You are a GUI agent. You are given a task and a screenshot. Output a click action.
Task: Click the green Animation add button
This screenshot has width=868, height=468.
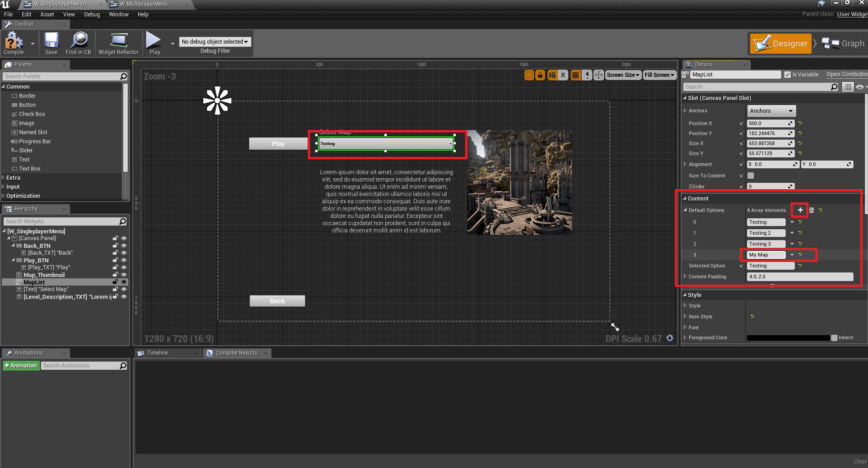point(21,366)
